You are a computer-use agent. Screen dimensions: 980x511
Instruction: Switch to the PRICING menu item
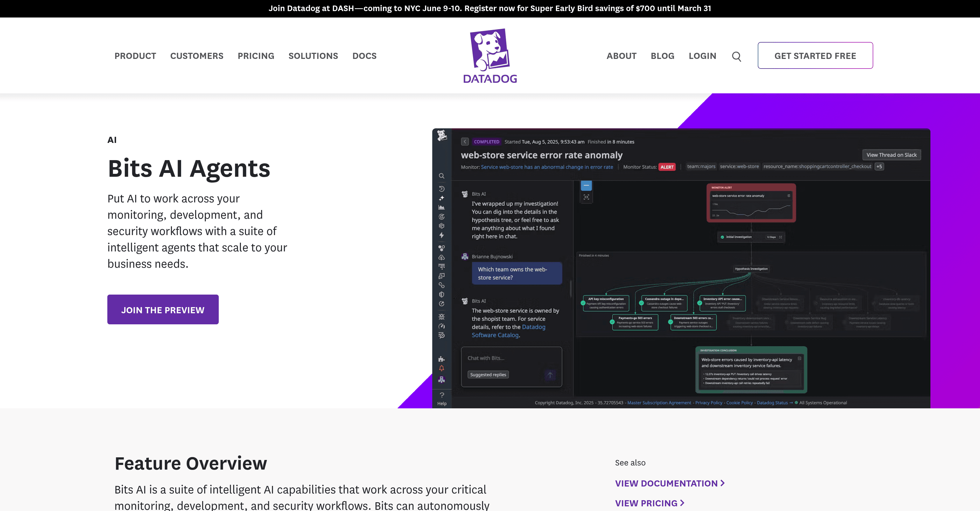(256, 56)
